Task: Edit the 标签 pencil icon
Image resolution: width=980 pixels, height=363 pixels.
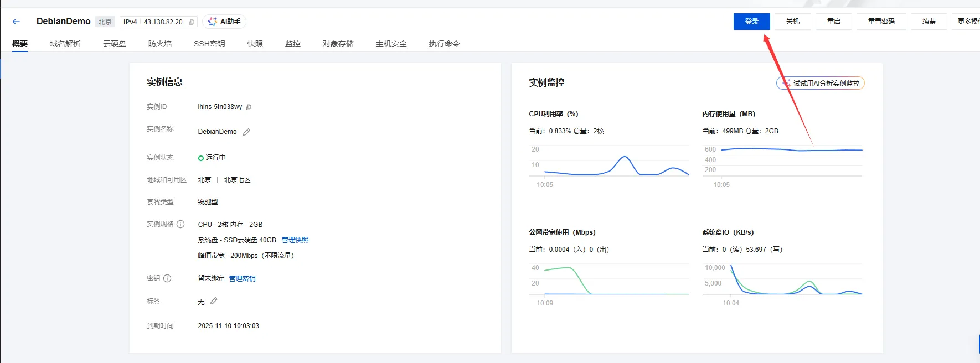Action: [x=214, y=301]
